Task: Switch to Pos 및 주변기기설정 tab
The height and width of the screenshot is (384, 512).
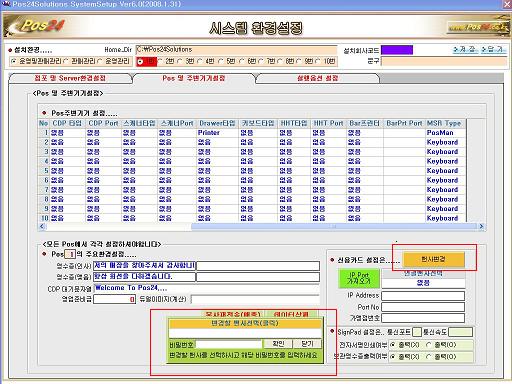Action: tap(194, 78)
